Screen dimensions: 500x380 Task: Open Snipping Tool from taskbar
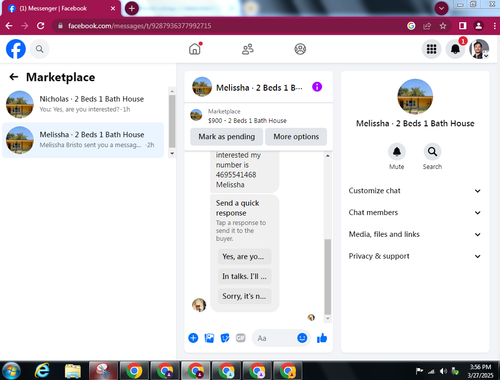pyautogui.click(x=103, y=371)
